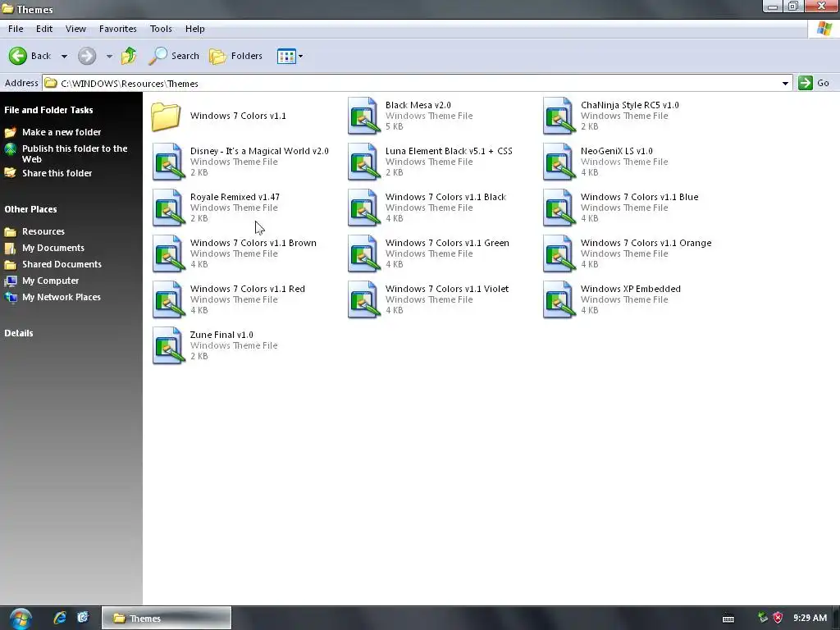This screenshot has height=630, width=840.
Task: Select the Windows 7 Colors v1.1 folder icon
Action: (x=166, y=116)
